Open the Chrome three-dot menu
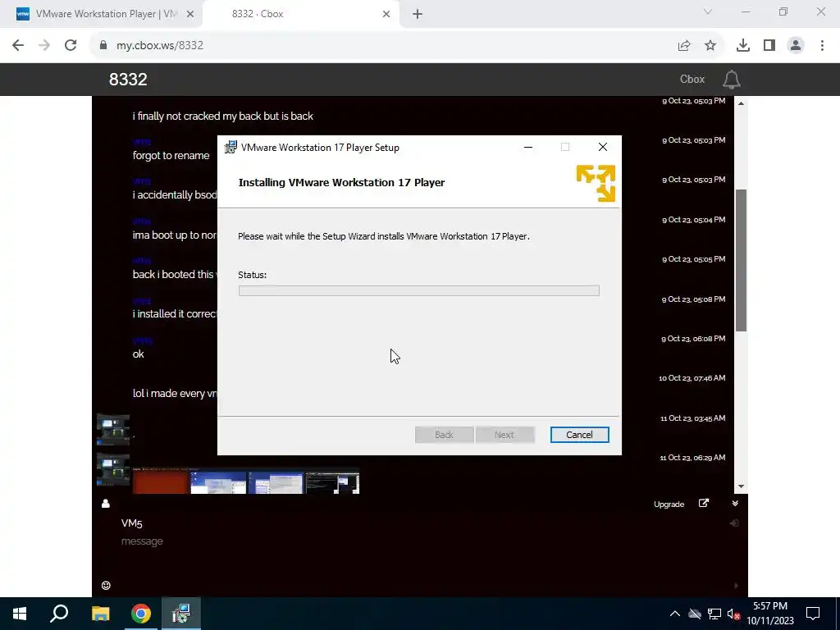840x630 pixels. 822,46
